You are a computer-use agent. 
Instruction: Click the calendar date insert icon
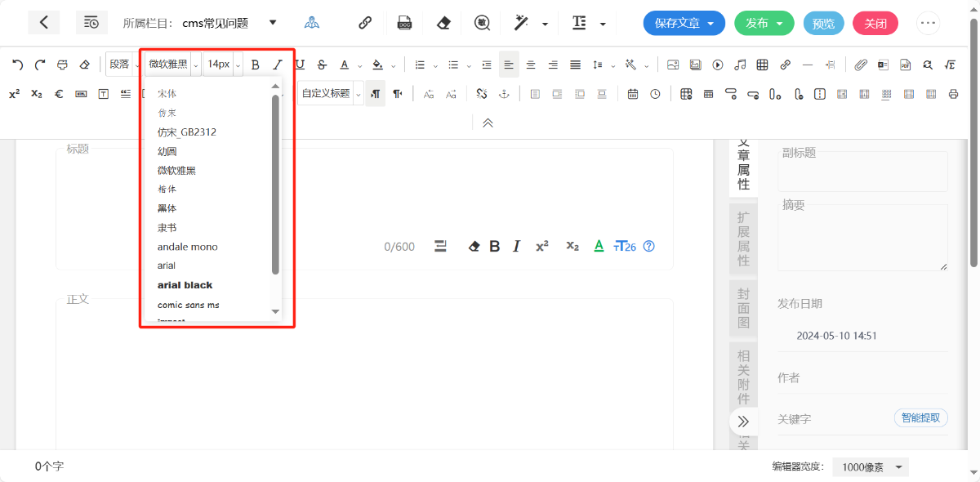633,94
